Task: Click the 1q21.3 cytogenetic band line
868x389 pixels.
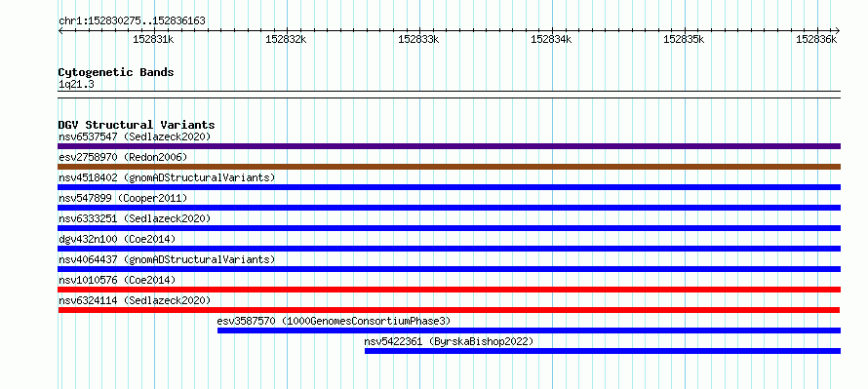Action: [x=449, y=95]
